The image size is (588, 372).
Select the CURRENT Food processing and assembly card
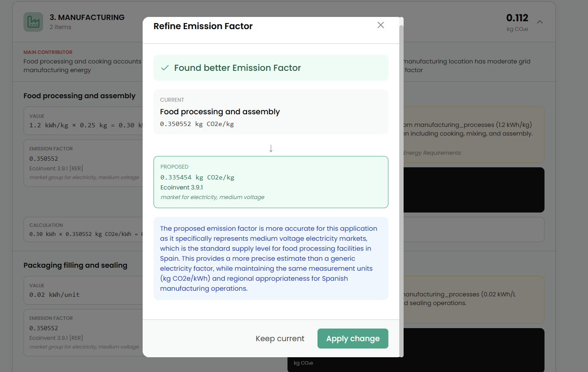pyautogui.click(x=271, y=112)
